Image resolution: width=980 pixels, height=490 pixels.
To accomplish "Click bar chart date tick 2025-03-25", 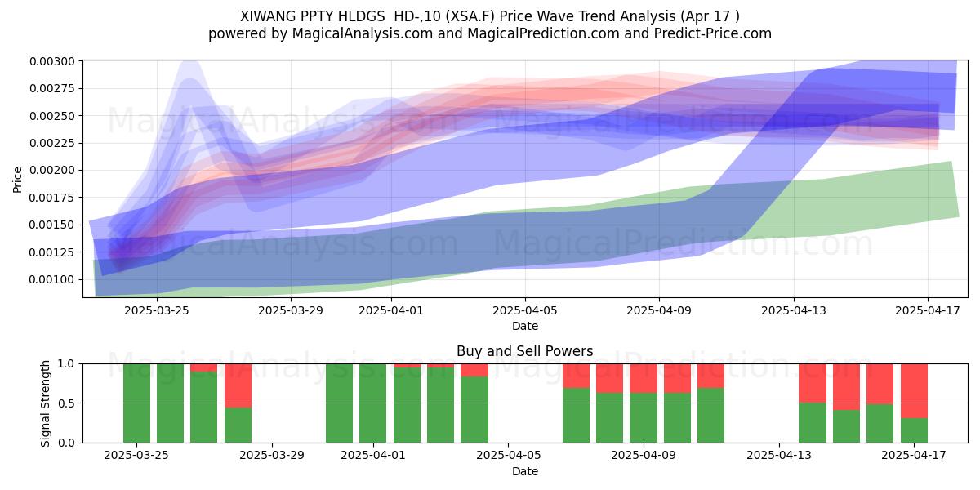I will click(x=136, y=456).
